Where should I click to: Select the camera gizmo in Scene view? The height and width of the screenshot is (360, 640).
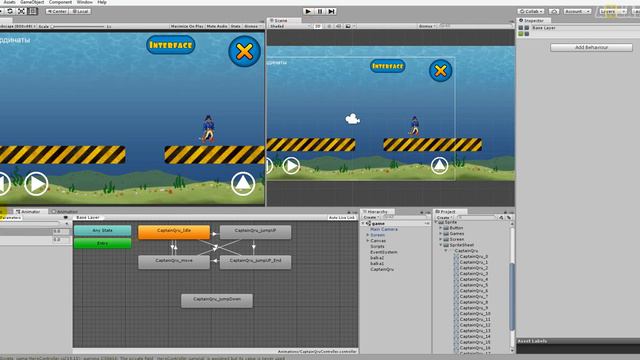click(353, 119)
